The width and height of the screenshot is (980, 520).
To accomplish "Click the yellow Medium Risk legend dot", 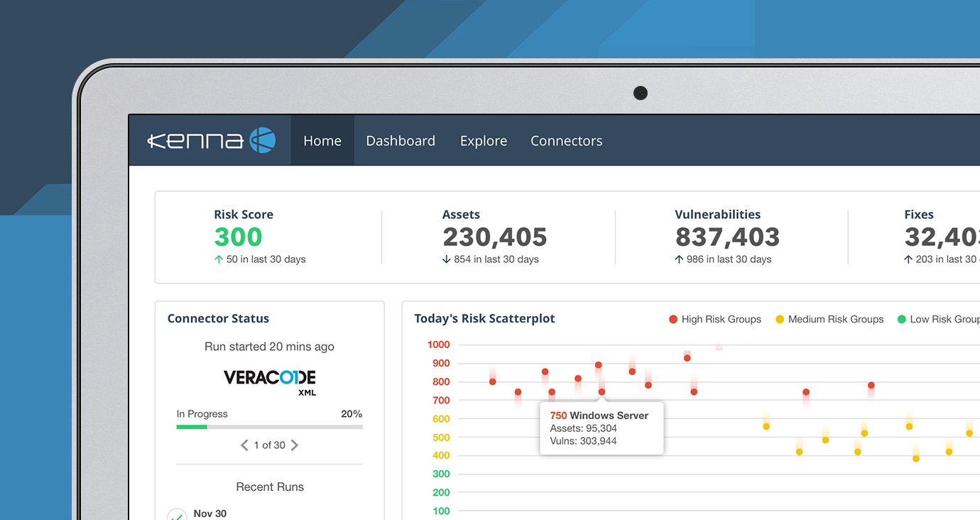I will (x=780, y=320).
